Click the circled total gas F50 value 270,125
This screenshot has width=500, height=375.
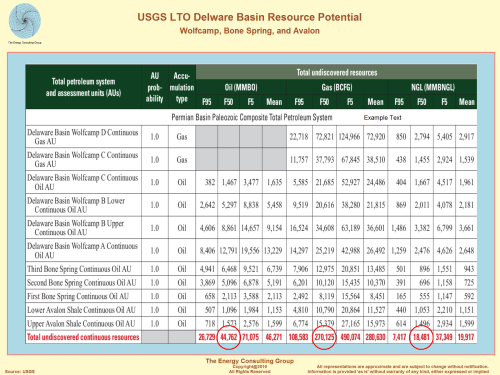point(325,337)
